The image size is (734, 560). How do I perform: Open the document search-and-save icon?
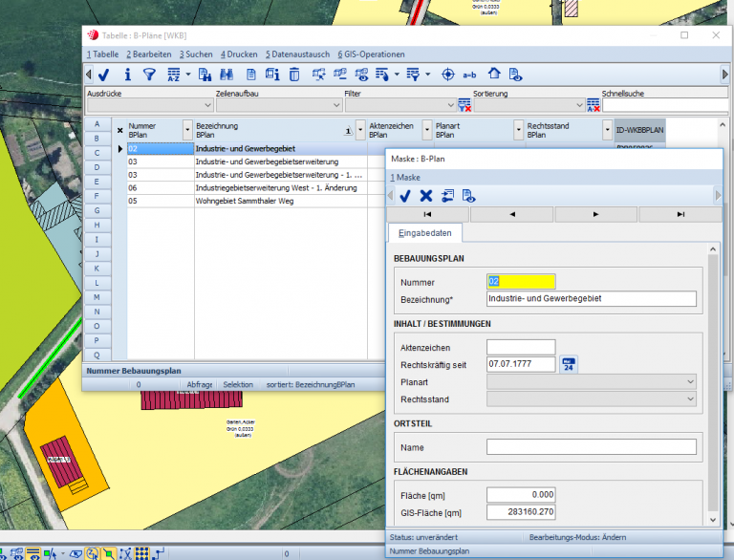pos(205,75)
